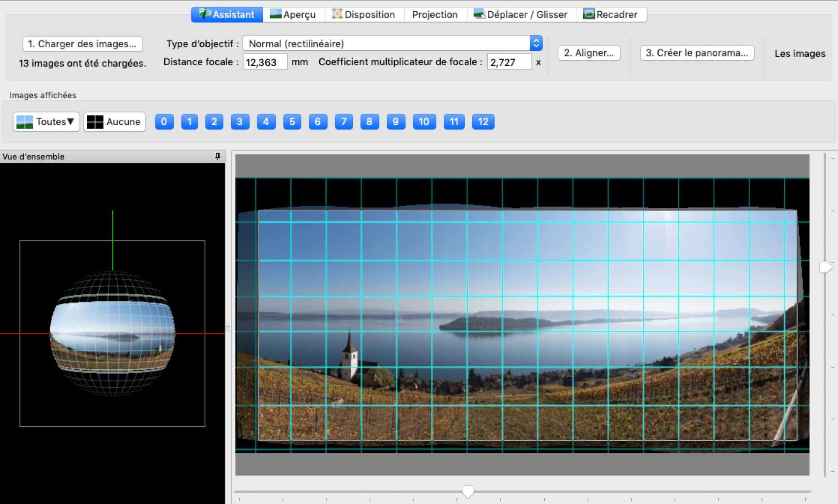Open the Disposition tab

tap(364, 15)
